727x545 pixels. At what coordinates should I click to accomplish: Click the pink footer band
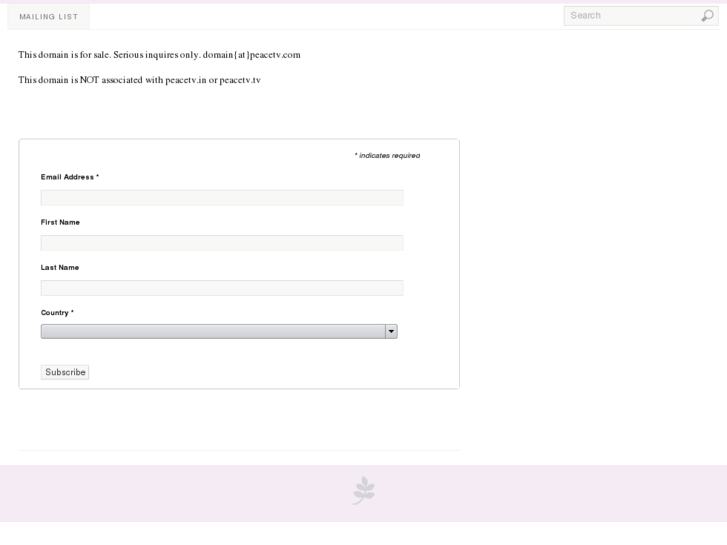150,493
